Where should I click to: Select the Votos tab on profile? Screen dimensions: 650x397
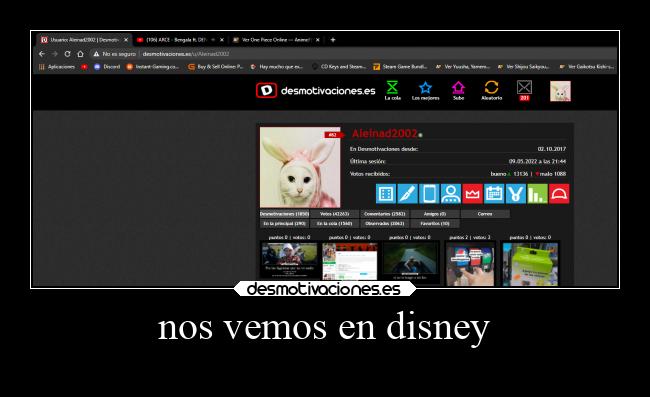[335, 214]
